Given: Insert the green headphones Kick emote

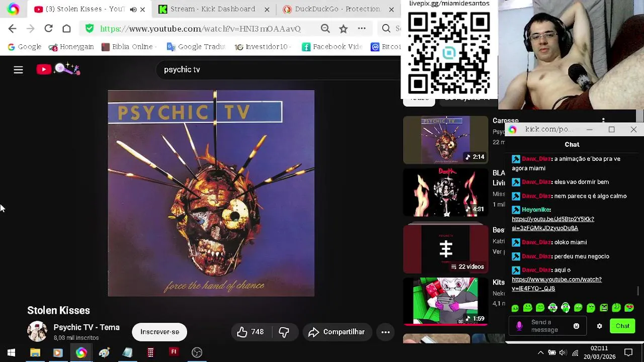Looking at the screenshot, I should (x=566, y=308).
